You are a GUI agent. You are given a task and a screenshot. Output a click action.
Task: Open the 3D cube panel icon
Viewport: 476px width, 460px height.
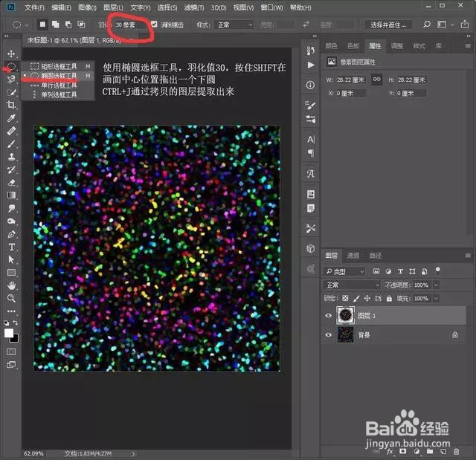point(310,249)
